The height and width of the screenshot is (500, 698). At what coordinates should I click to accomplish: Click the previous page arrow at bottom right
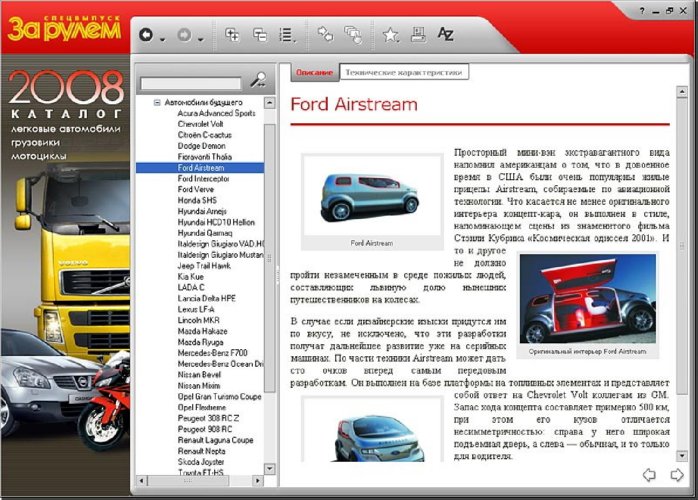click(648, 474)
